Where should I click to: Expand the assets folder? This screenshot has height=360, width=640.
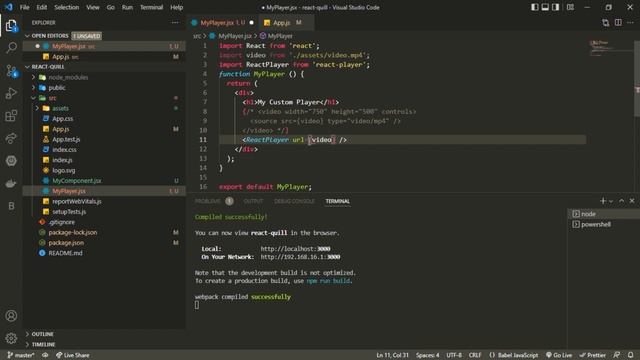click(x=37, y=108)
